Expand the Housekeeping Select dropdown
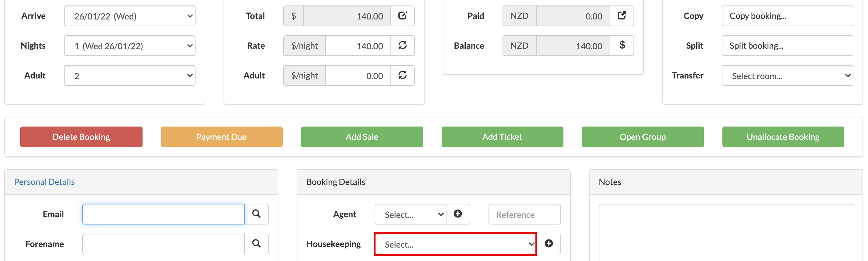Screen dimensions: 868x261 (x=455, y=244)
